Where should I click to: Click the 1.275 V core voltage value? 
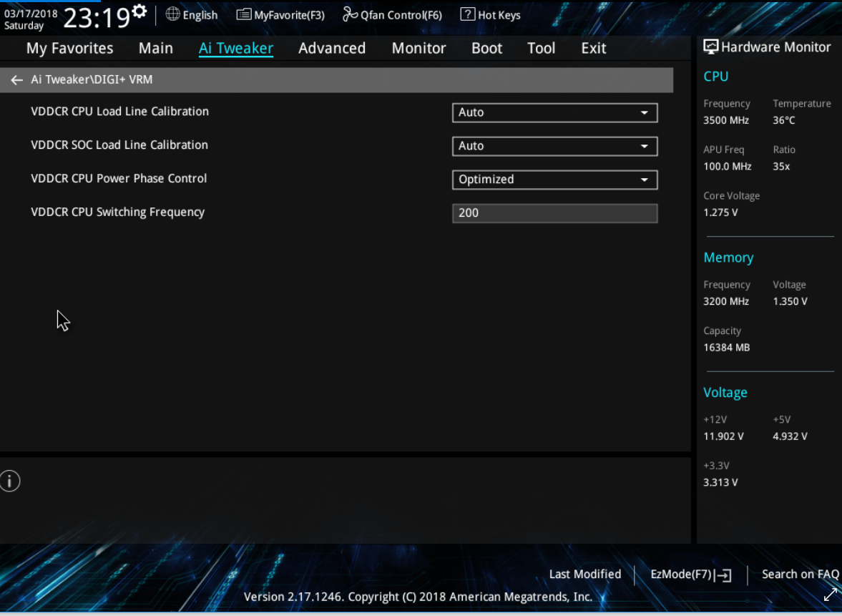(x=720, y=212)
